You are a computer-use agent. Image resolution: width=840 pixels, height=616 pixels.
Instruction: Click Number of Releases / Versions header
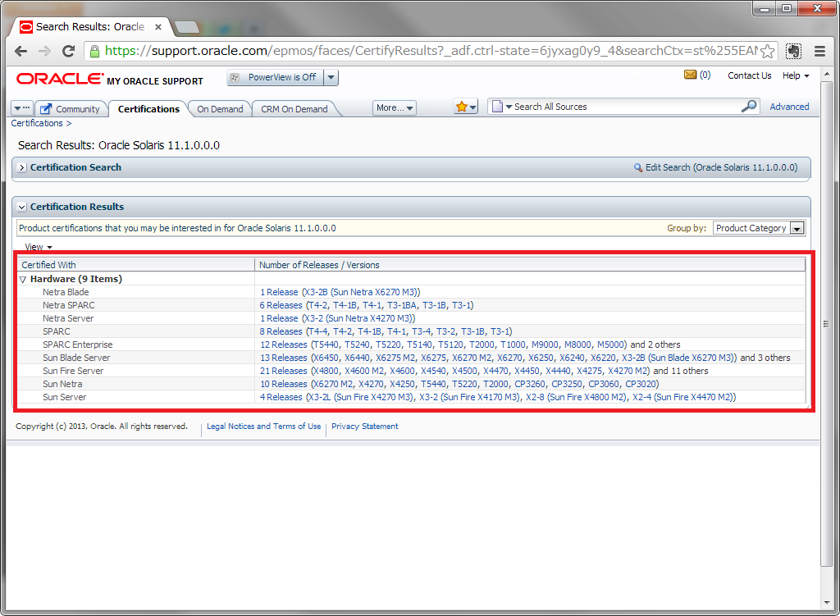pyautogui.click(x=530, y=265)
